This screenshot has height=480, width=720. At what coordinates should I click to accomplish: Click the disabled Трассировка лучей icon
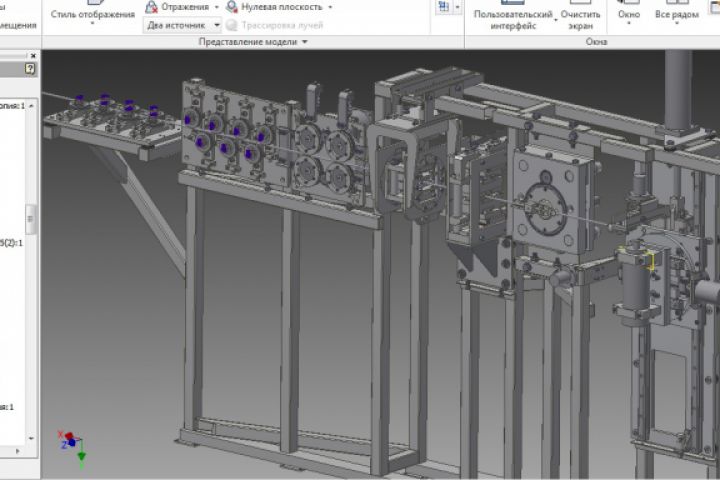232,25
